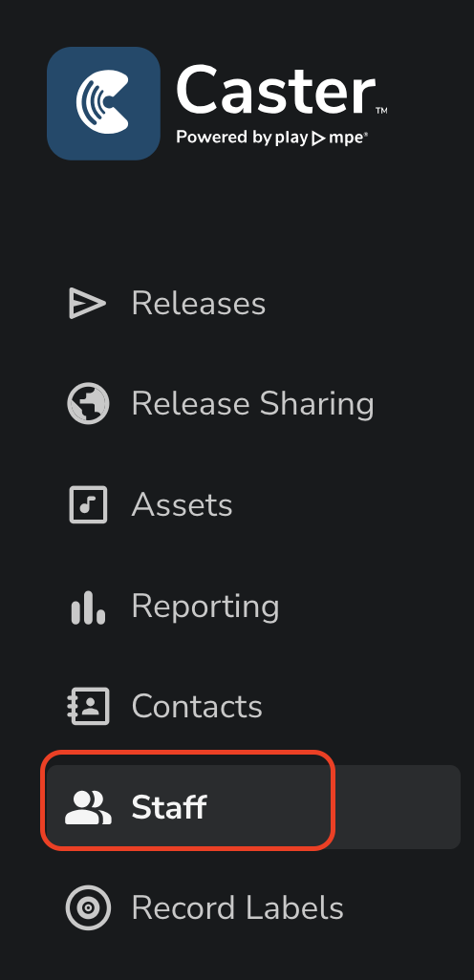Click the Release Sharing globe icon
Image resolution: width=474 pixels, height=980 pixels.
pos(88,404)
